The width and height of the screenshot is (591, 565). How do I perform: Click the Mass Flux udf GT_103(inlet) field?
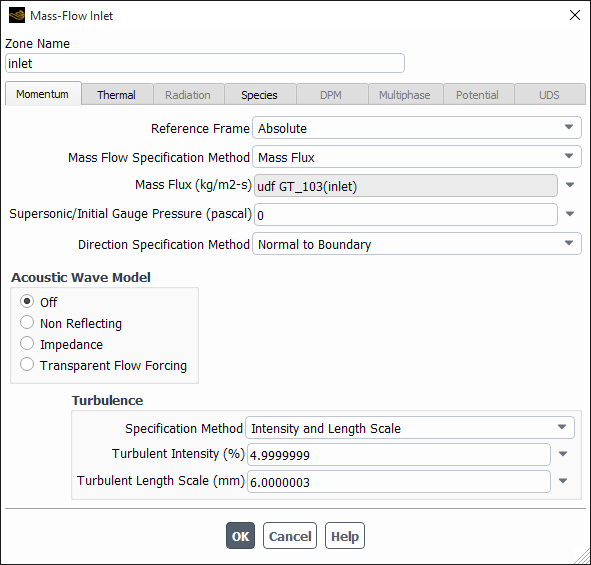point(406,185)
